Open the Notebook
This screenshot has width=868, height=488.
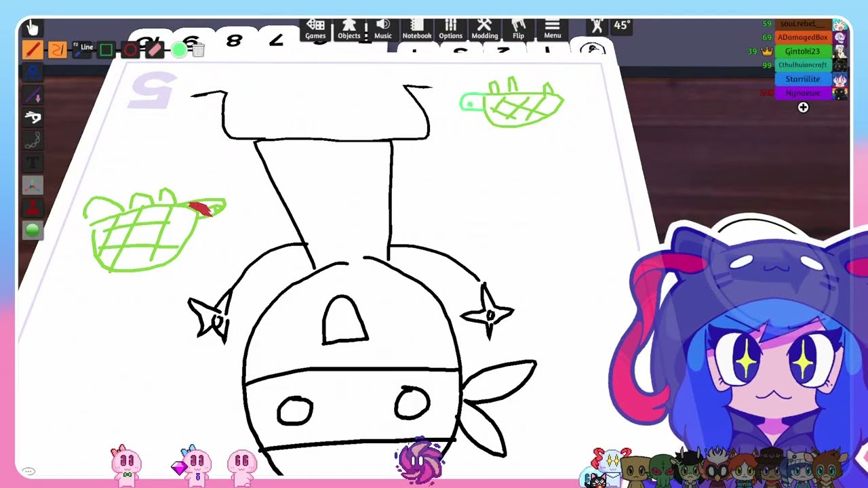coord(417,28)
